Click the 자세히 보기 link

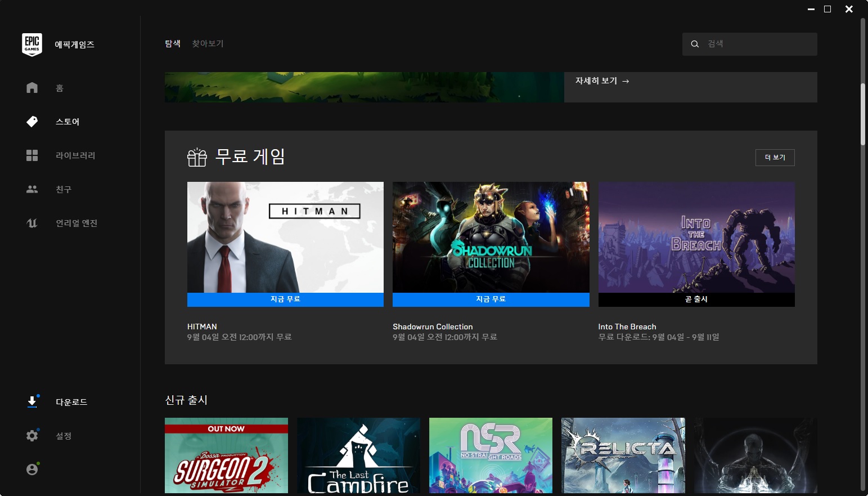pyautogui.click(x=602, y=81)
